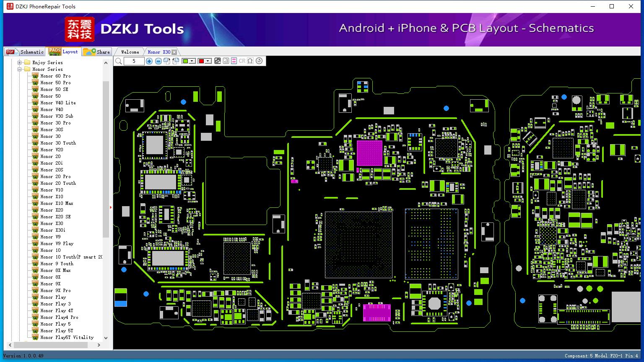This screenshot has height=362, width=644.
Task: Select the Honor V10 model
Action: [52, 190]
